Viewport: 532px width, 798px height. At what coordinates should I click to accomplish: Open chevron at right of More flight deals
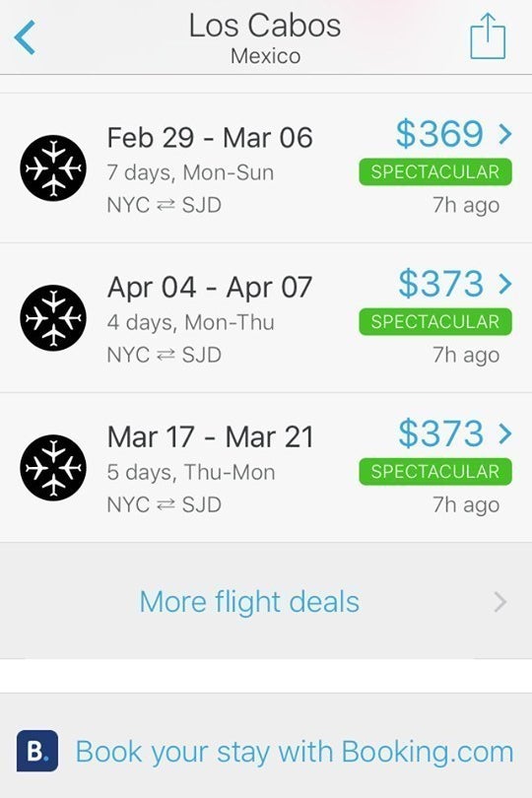pos(500,602)
